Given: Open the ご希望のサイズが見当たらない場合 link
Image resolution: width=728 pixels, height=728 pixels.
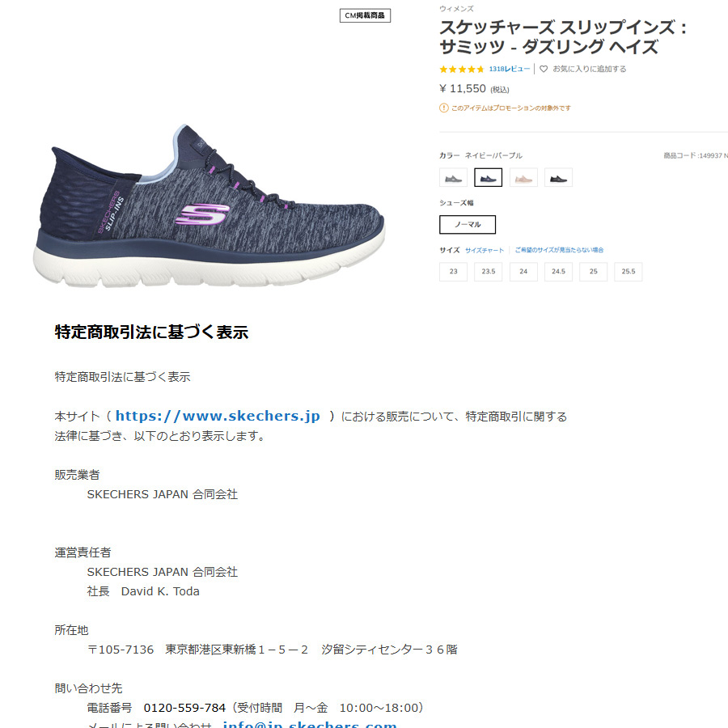Looking at the screenshot, I should coord(559,250).
